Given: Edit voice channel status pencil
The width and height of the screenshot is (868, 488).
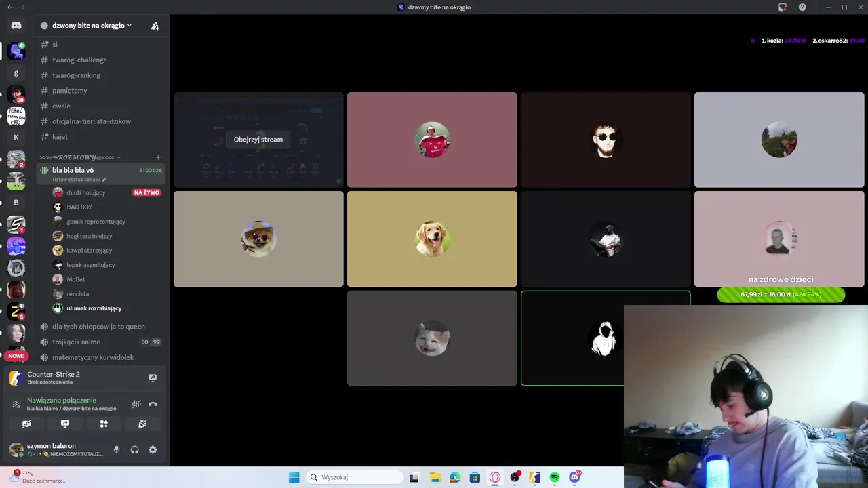Looking at the screenshot, I should pos(104,180).
